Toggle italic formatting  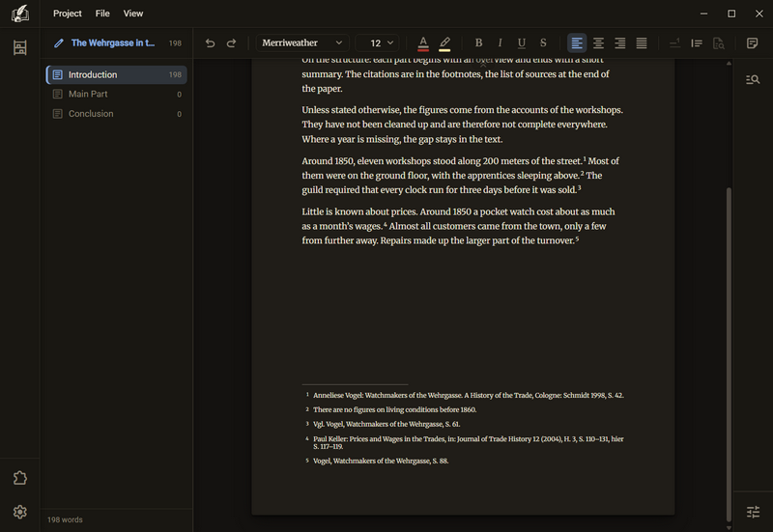tap(500, 42)
